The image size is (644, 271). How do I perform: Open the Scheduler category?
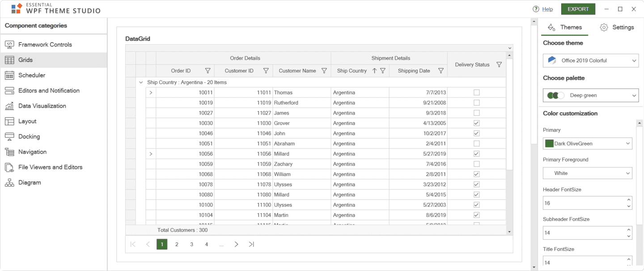click(x=31, y=75)
